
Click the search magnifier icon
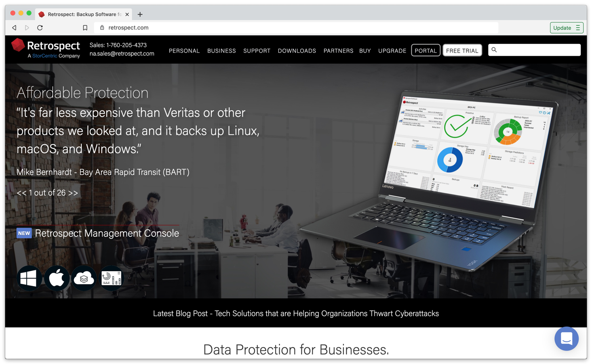tap(494, 50)
